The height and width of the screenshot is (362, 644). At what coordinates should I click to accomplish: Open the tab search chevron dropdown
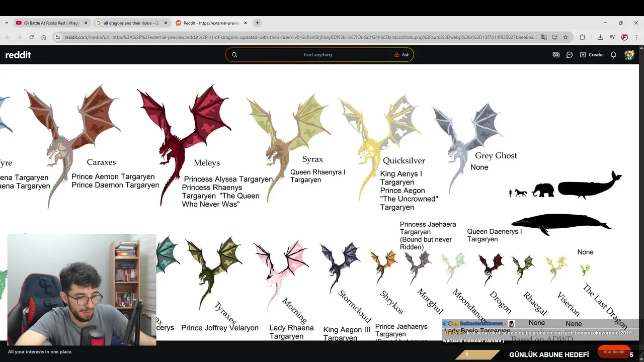(x=6, y=23)
